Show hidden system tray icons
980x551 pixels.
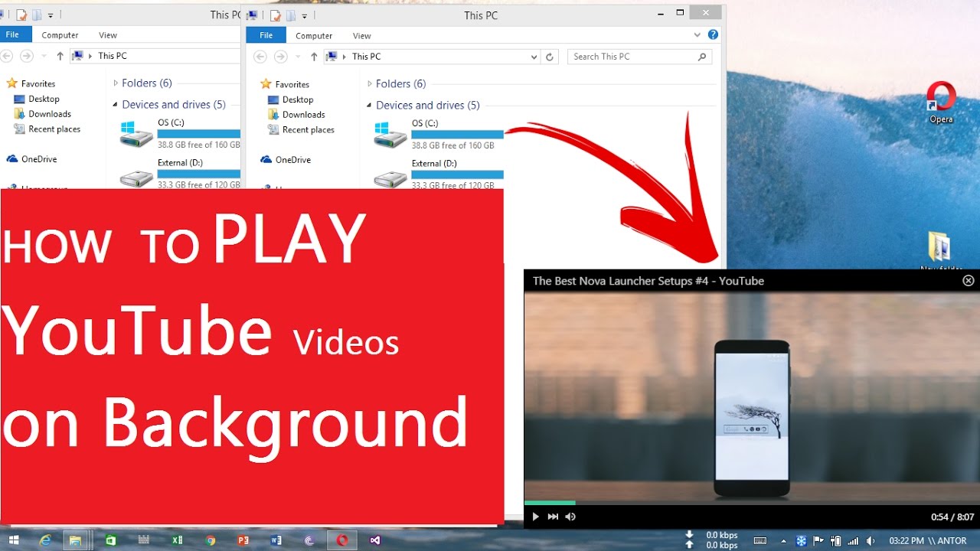(783, 541)
